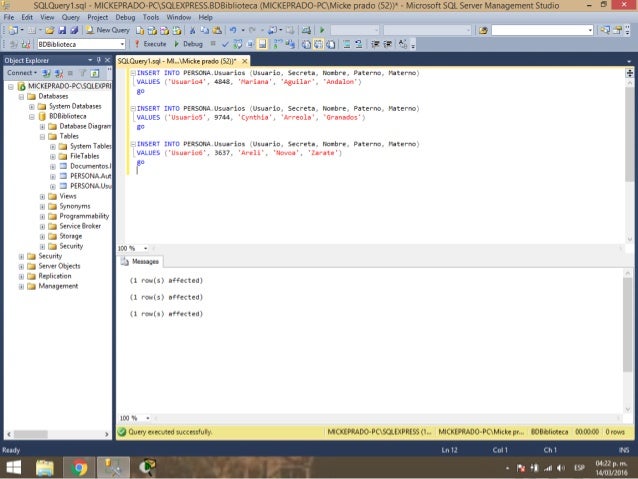Open the Messages pane zoom dropdown
Viewport: 638px width, 479px height.
[x=148, y=418]
